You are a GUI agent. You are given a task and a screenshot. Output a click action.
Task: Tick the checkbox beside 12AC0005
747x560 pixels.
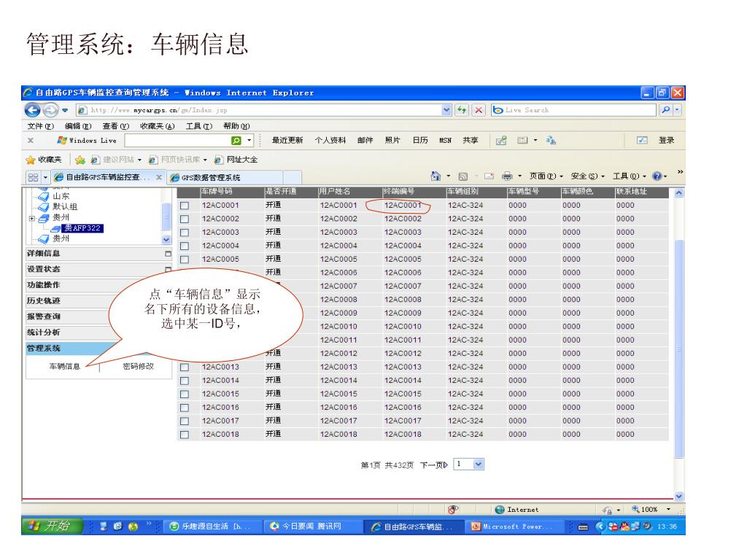coord(185,260)
